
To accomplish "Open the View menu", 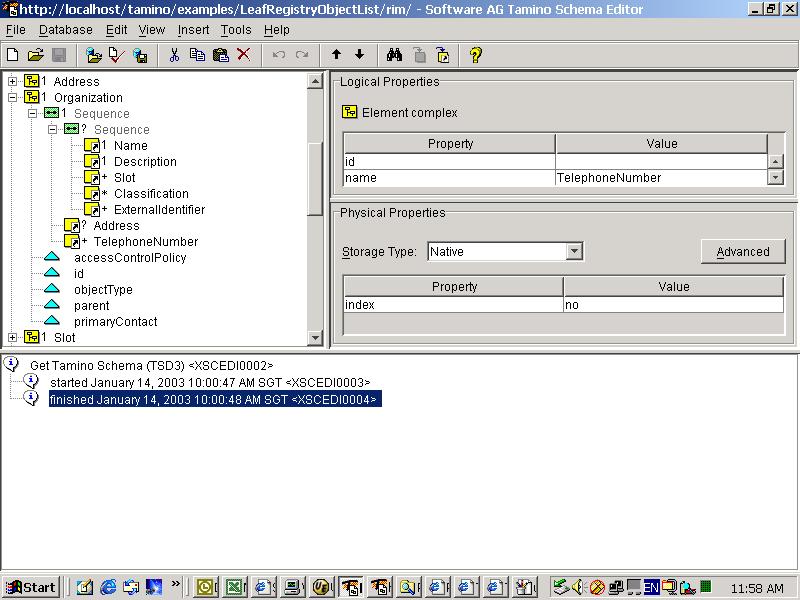I will [x=152, y=30].
